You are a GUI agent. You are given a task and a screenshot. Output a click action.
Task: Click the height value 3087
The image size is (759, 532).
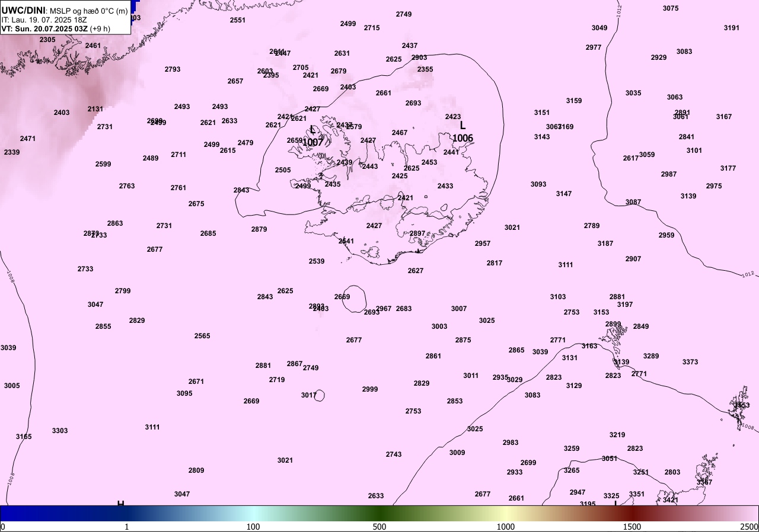click(x=633, y=202)
